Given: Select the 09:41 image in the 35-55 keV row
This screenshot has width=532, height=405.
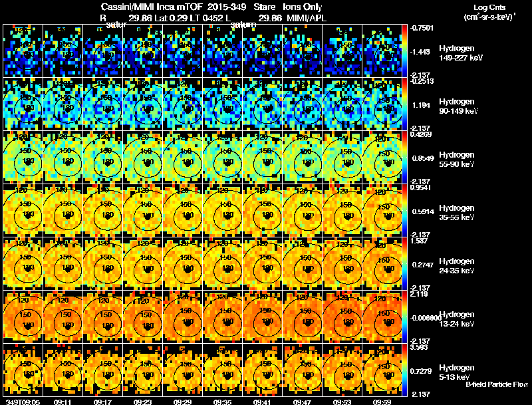Looking at the screenshot, I should (x=262, y=210).
